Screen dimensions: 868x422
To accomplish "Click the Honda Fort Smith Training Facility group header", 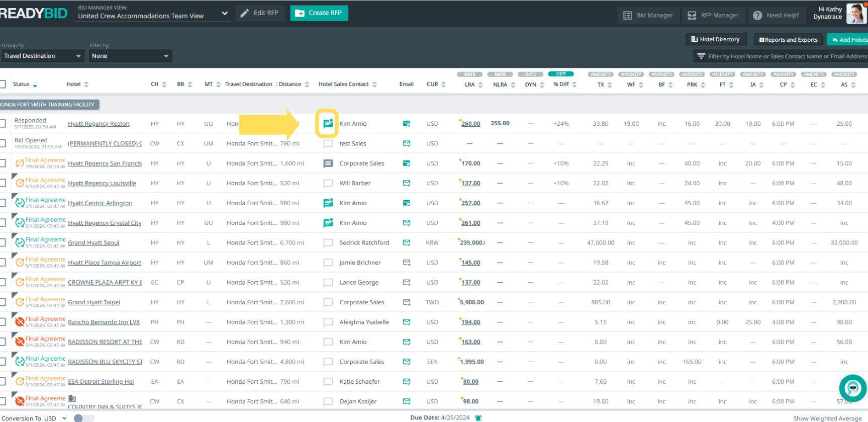I will (x=49, y=105).
